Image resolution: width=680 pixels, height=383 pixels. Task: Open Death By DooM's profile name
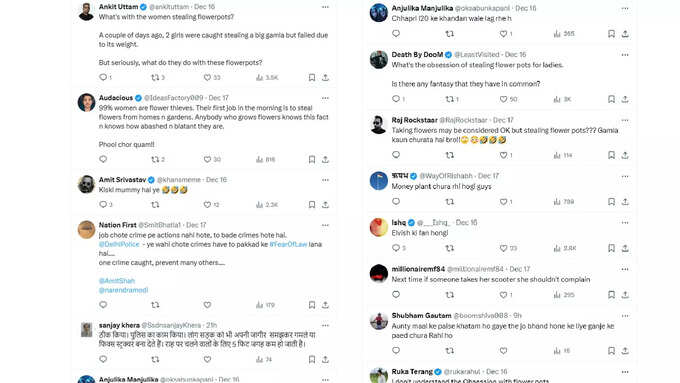click(x=417, y=54)
